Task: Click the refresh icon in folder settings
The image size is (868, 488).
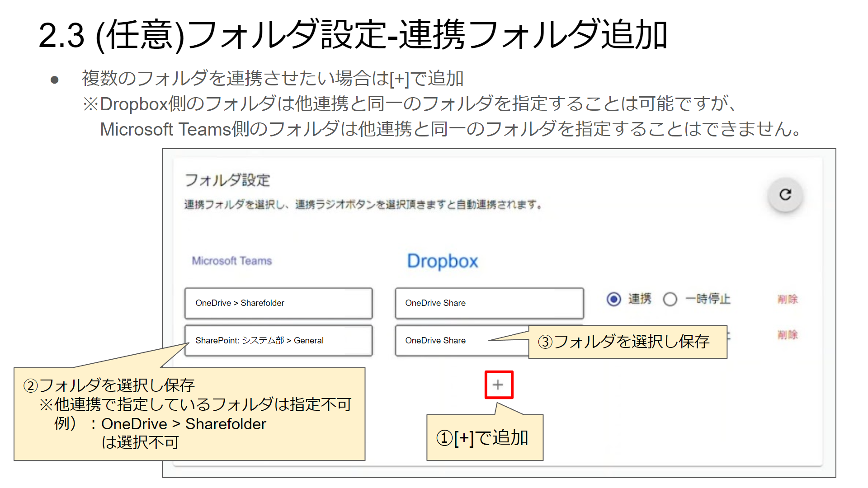Action: (x=785, y=195)
